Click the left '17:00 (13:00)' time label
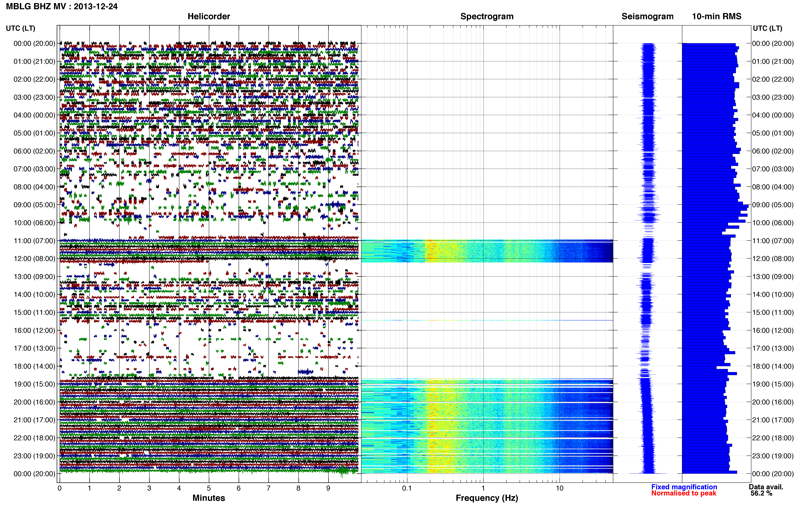This screenshot has height=508, width=812. [x=34, y=348]
